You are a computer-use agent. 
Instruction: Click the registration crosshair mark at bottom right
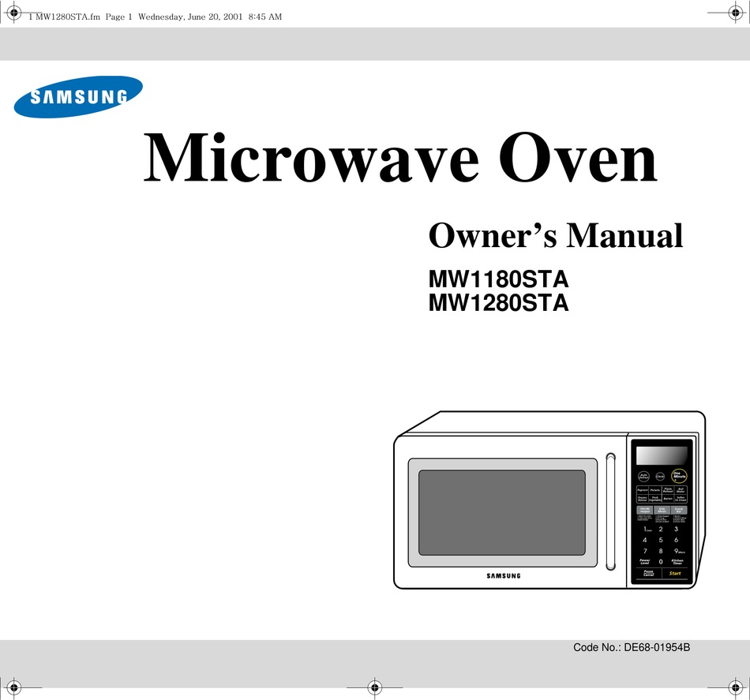coord(736,688)
